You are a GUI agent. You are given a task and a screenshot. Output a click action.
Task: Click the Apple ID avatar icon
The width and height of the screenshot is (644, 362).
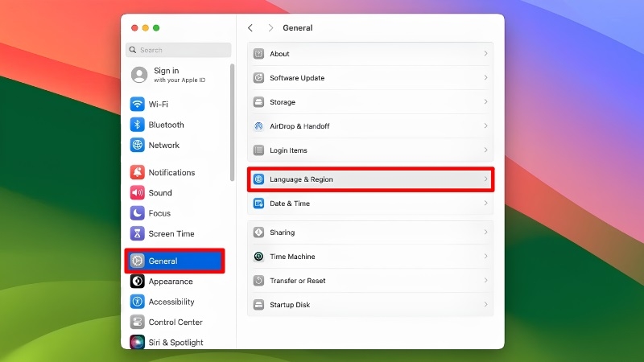[139, 75]
